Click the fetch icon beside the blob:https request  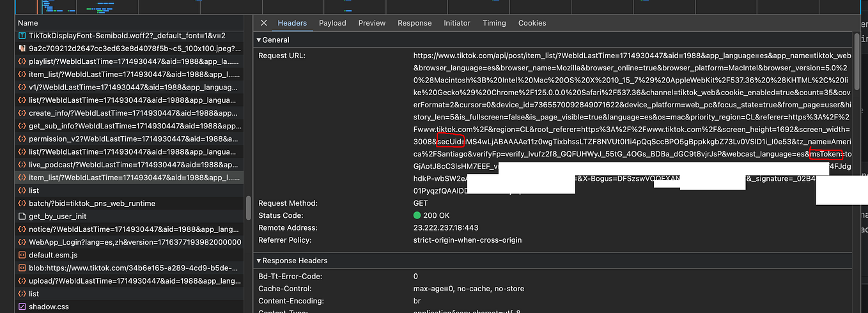[22, 268]
